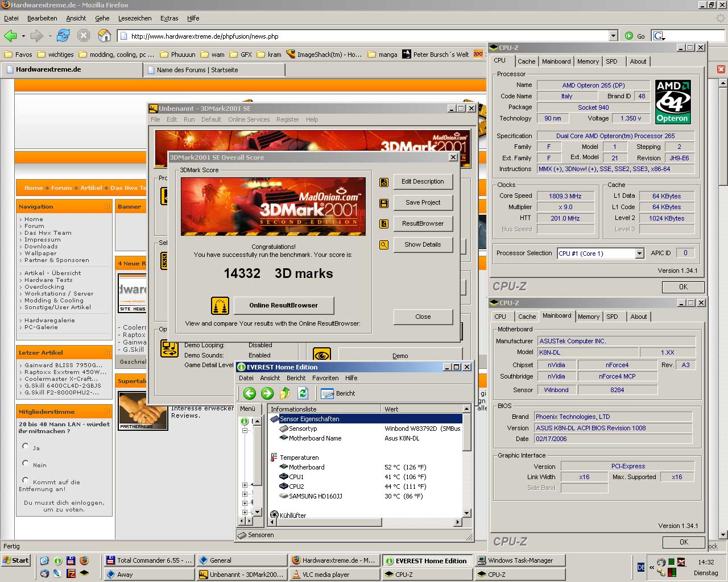Open the Windows Start menu
728x582 pixels.
(x=16, y=560)
